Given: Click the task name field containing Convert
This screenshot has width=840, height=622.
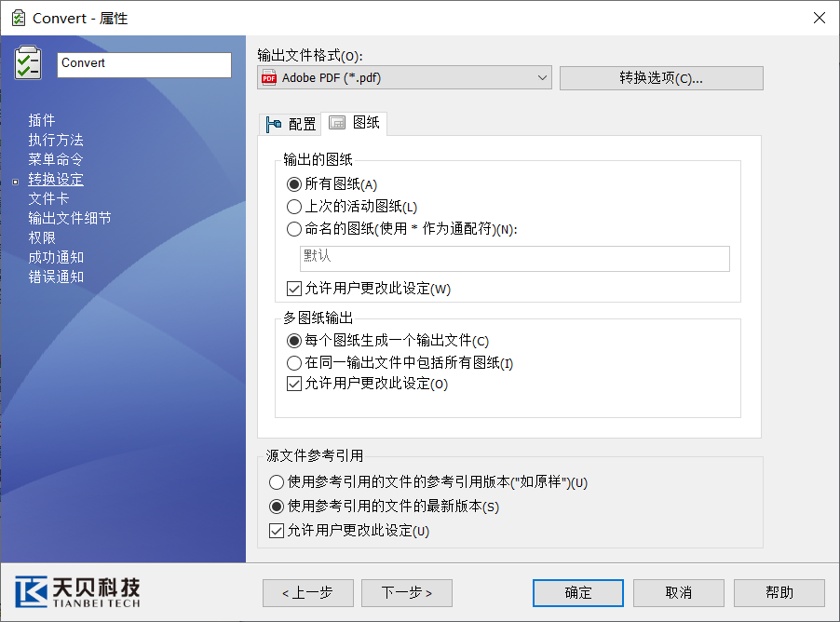Looking at the screenshot, I should point(144,64).
